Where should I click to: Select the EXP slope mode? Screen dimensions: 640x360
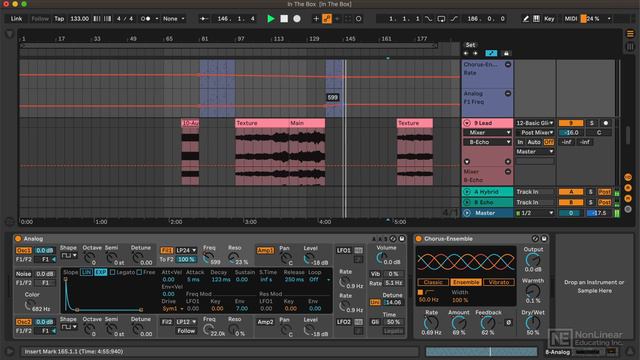coord(100,272)
